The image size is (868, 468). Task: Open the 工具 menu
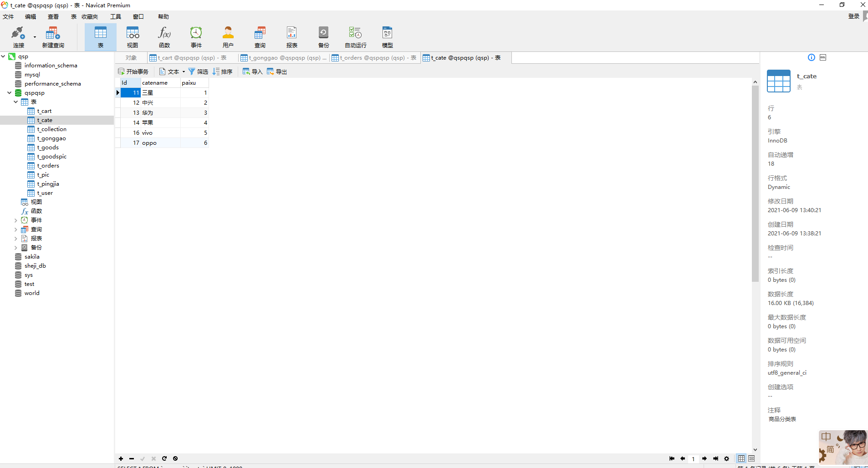point(116,17)
